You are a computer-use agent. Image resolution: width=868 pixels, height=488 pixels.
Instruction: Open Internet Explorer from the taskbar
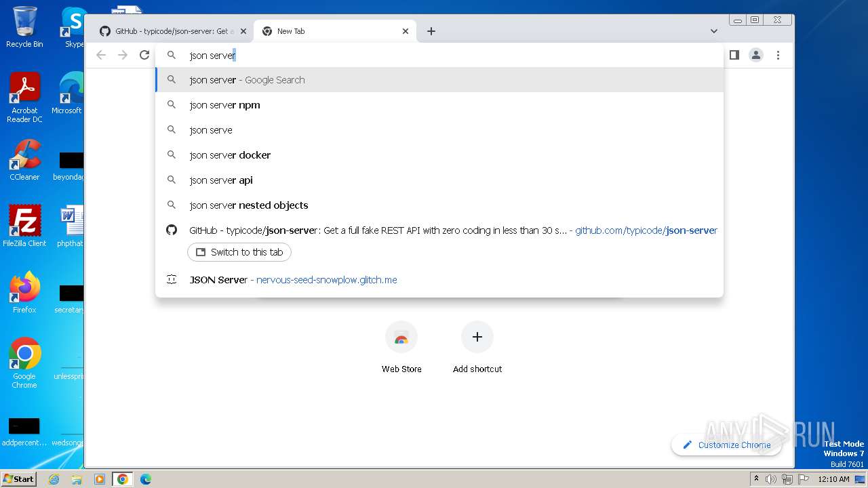54,479
